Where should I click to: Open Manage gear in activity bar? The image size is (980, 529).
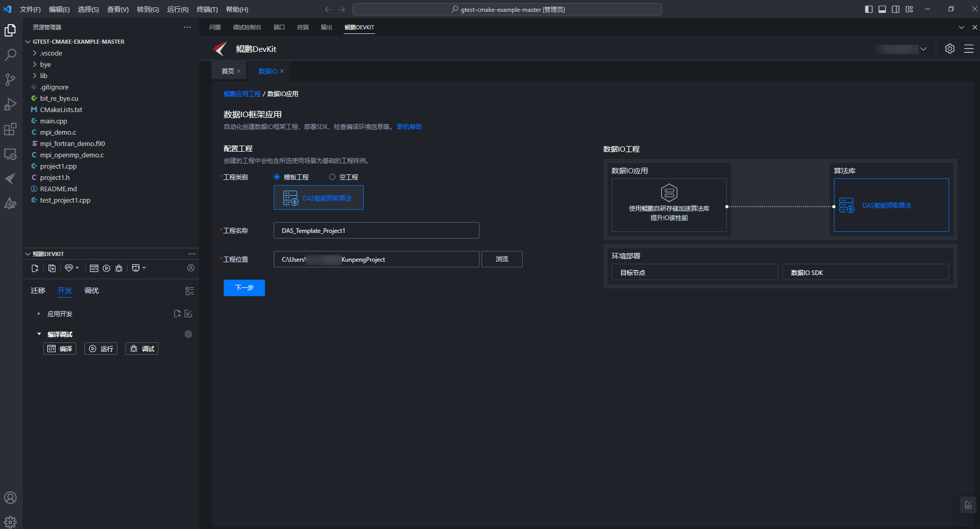click(x=10, y=522)
